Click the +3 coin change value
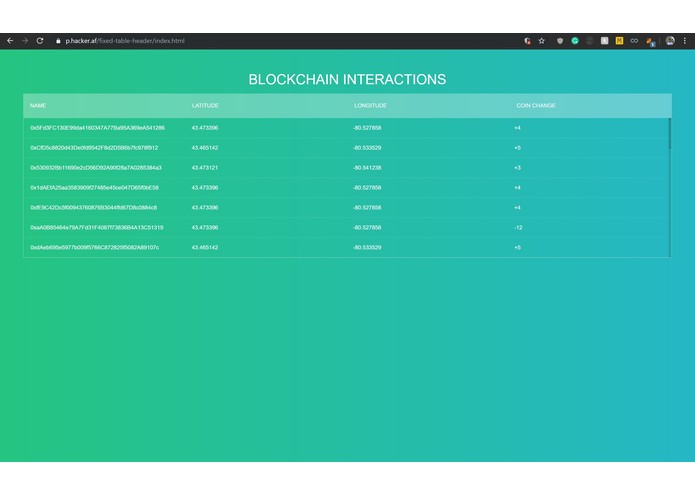Viewport: 695px width, 494px height. coord(517,167)
